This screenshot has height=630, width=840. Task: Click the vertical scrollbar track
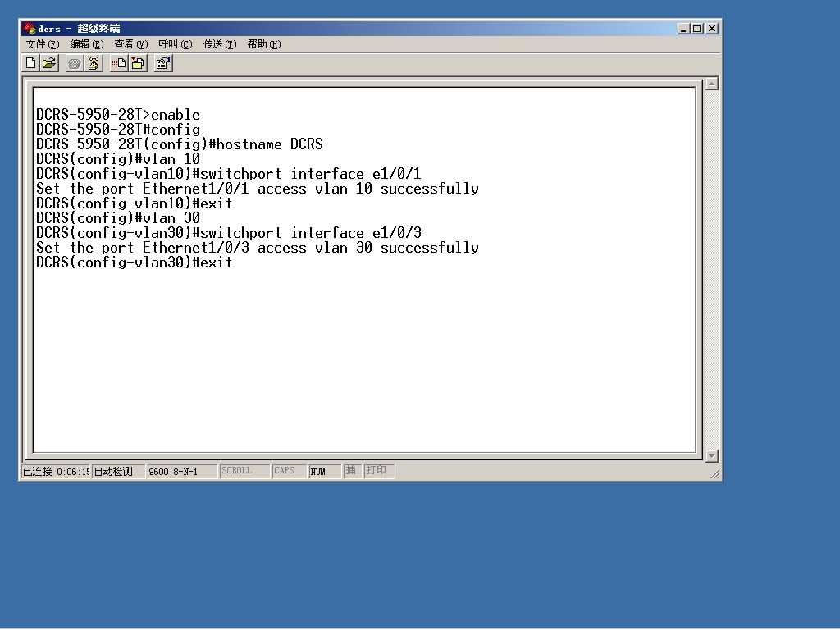(712, 269)
